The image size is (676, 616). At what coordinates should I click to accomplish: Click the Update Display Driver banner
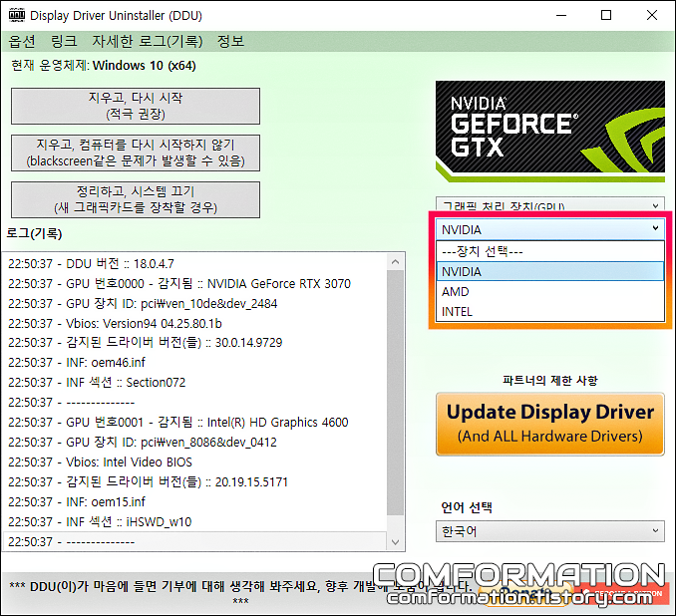point(550,424)
